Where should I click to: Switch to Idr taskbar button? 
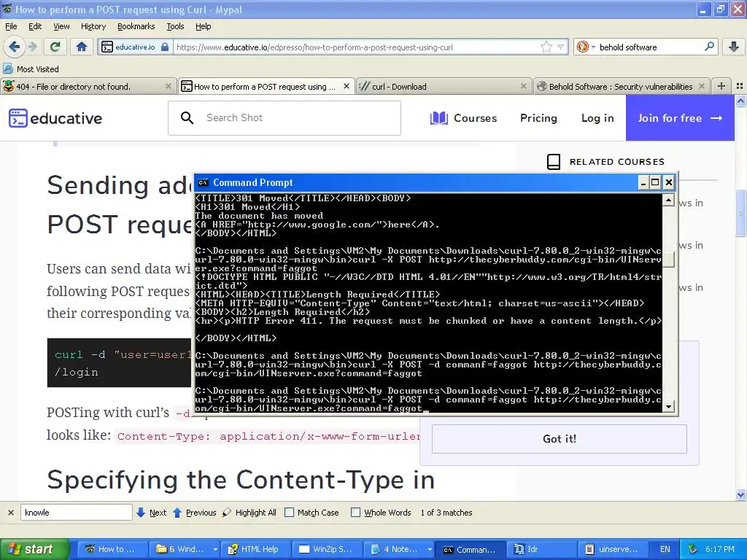(541, 549)
